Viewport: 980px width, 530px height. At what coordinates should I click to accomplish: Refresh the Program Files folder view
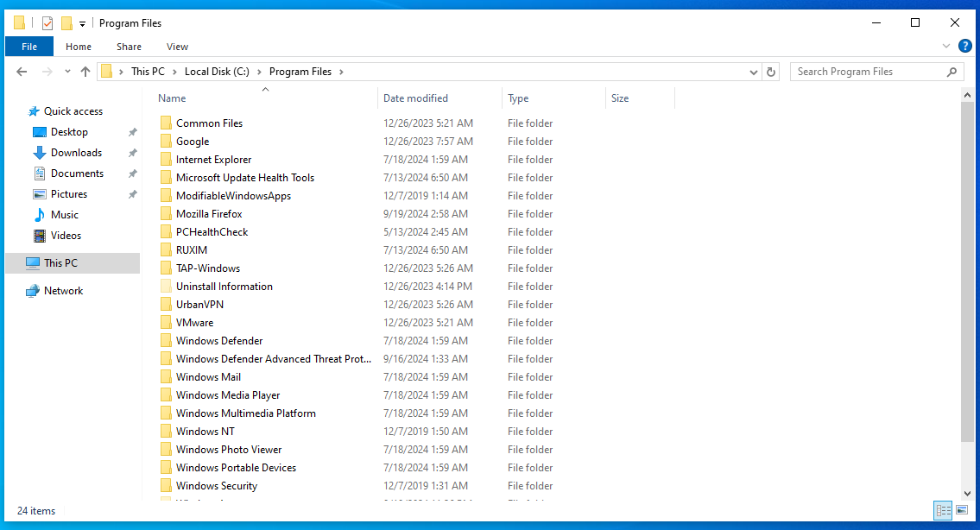point(771,72)
